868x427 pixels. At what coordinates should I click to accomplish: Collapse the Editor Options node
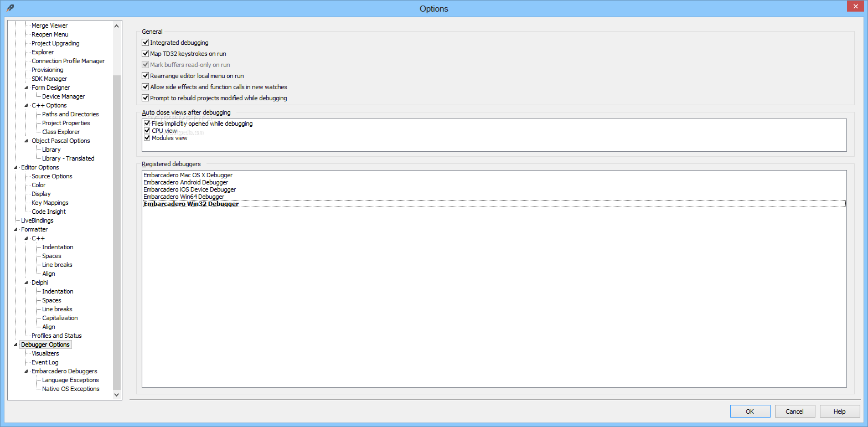pyautogui.click(x=15, y=167)
